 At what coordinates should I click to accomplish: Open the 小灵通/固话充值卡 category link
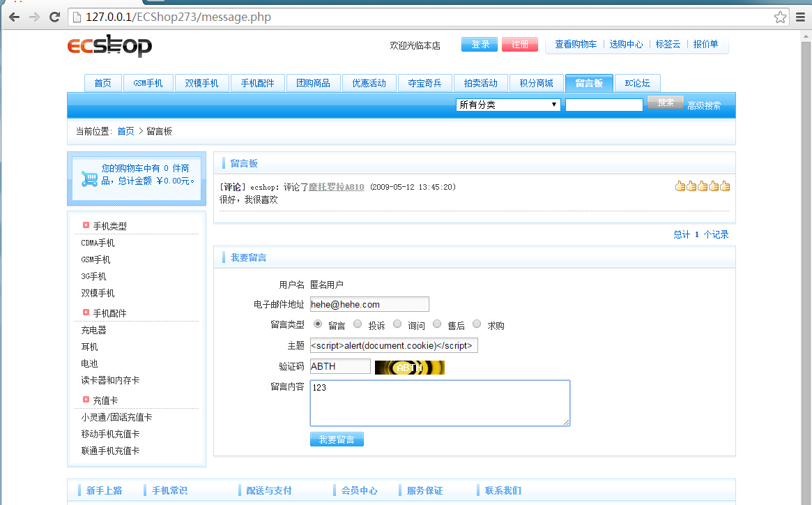click(116, 417)
